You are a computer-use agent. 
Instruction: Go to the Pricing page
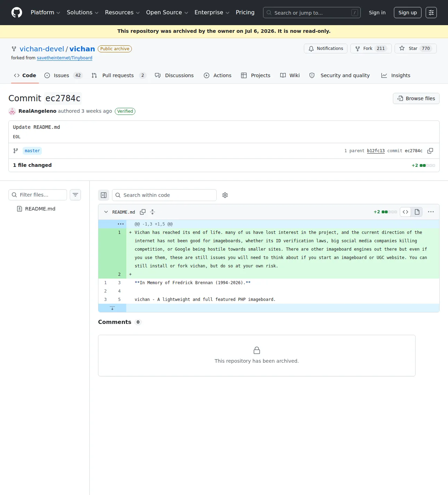coord(245,13)
